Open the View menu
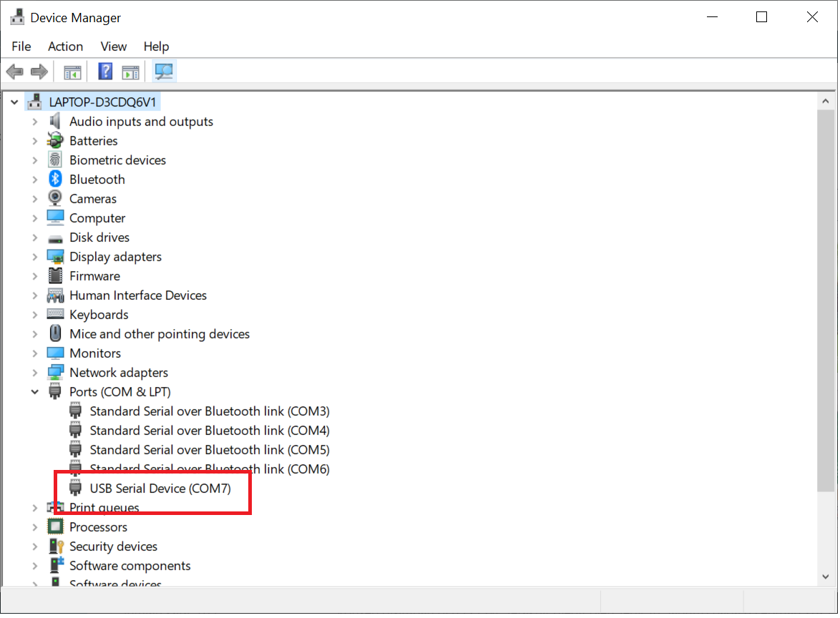This screenshot has height=618, width=840. (x=113, y=46)
